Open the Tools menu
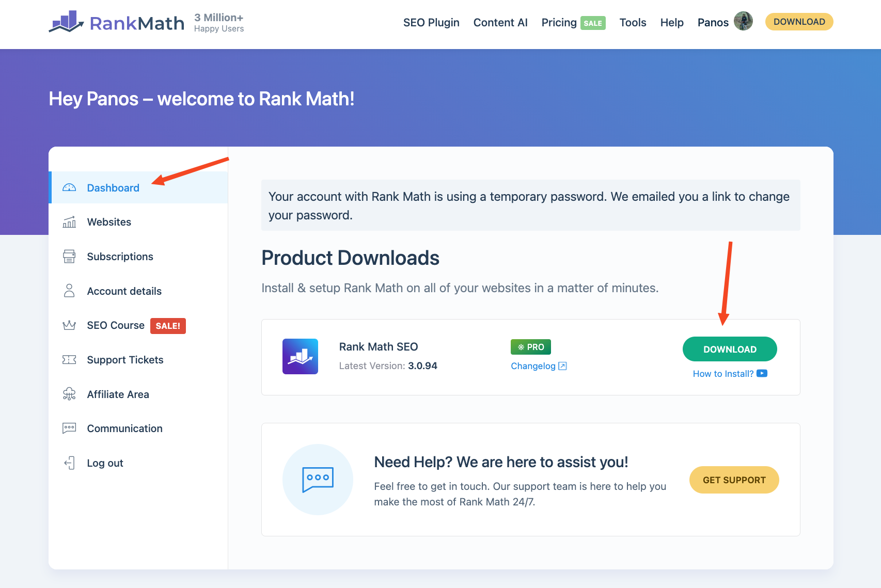 pyautogui.click(x=633, y=23)
